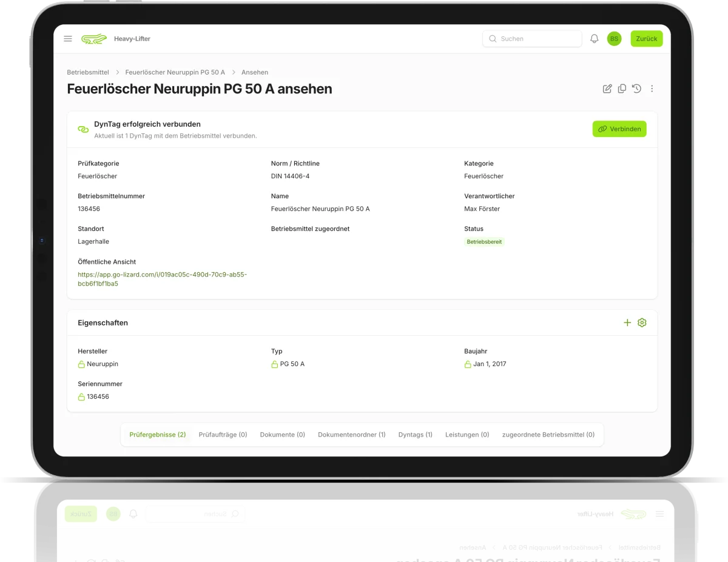Screen dimensions: 728x562
Task: Open the history clock icon
Action: 636,89
